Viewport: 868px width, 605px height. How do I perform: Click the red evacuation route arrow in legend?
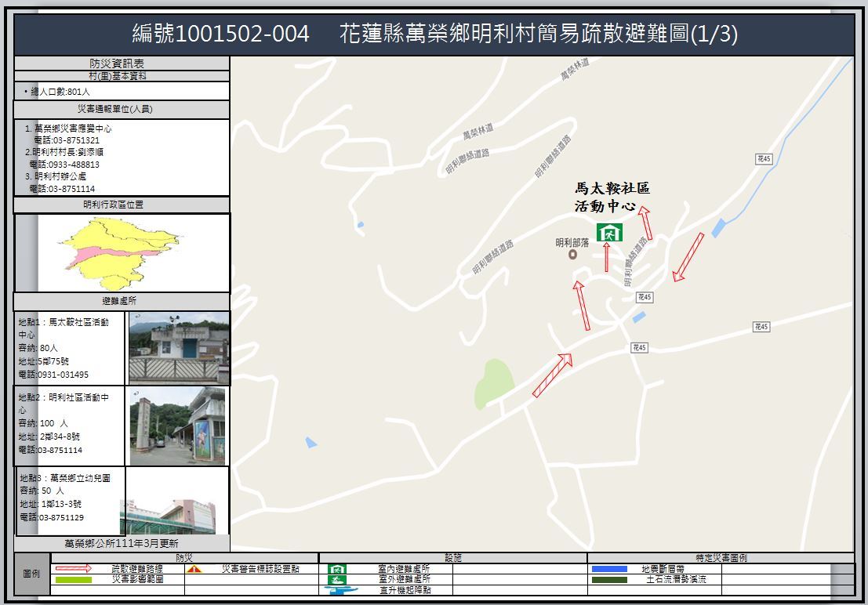click(x=73, y=568)
